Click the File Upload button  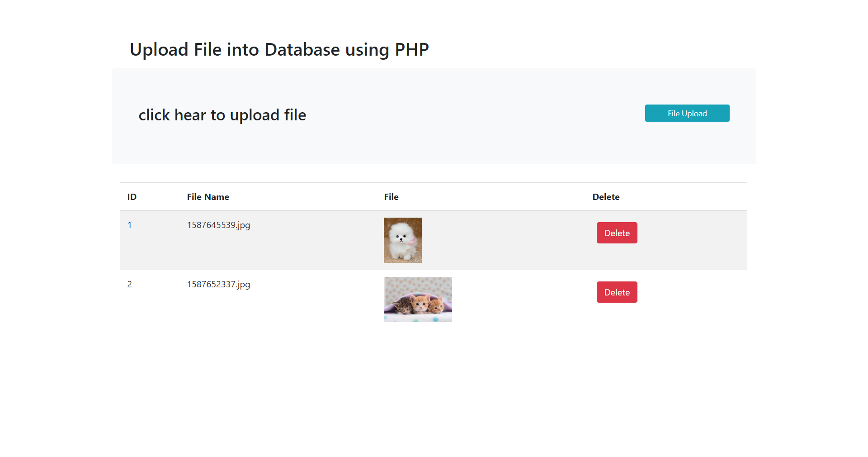click(x=687, y=113)
